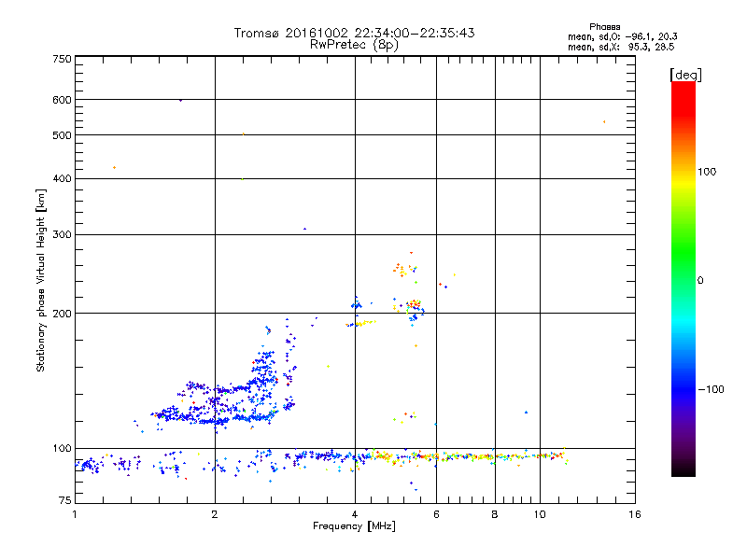Click the 'RwPretec (8p)' subtitle

354,45
